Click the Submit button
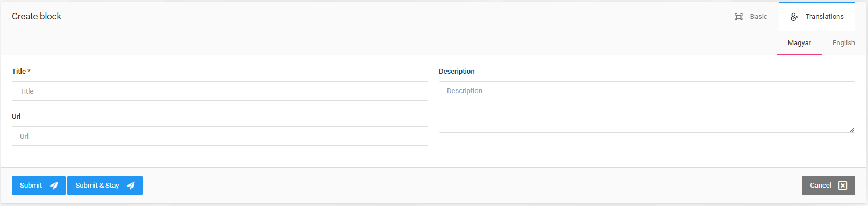Screen dimensions: 868x206 (39, 186)
